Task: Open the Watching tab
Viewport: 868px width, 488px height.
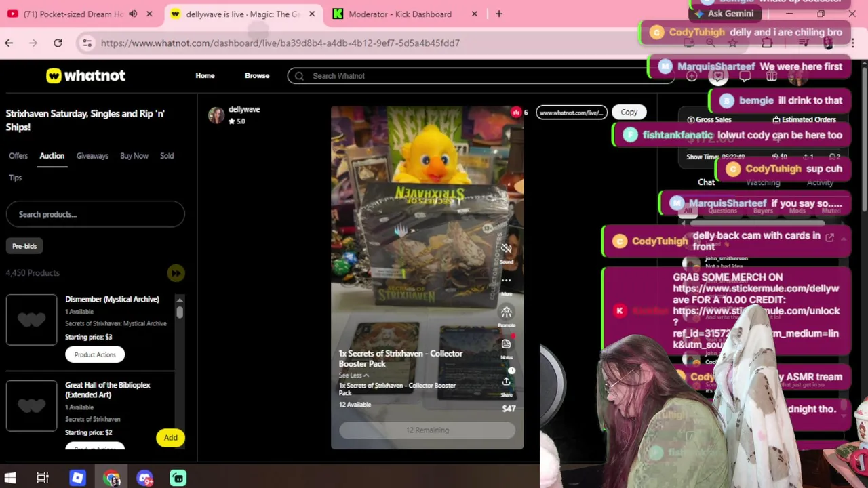Action: point(763,182)
